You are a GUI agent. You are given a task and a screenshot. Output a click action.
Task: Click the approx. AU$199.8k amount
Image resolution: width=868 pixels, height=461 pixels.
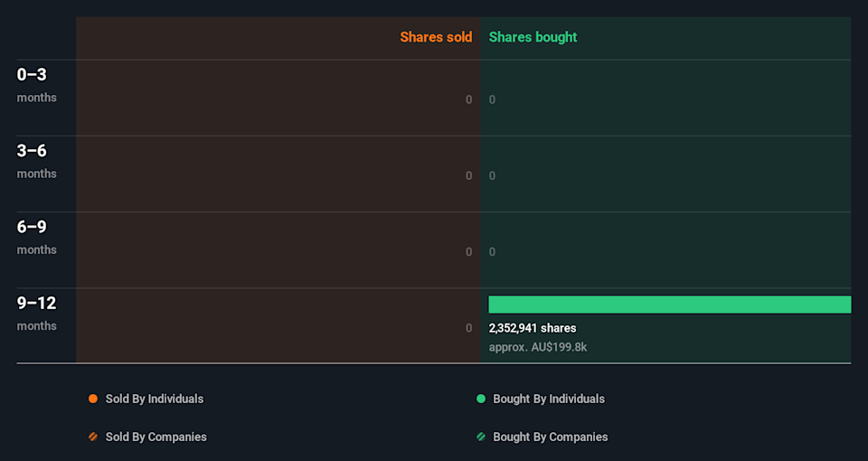coord(537,347)
